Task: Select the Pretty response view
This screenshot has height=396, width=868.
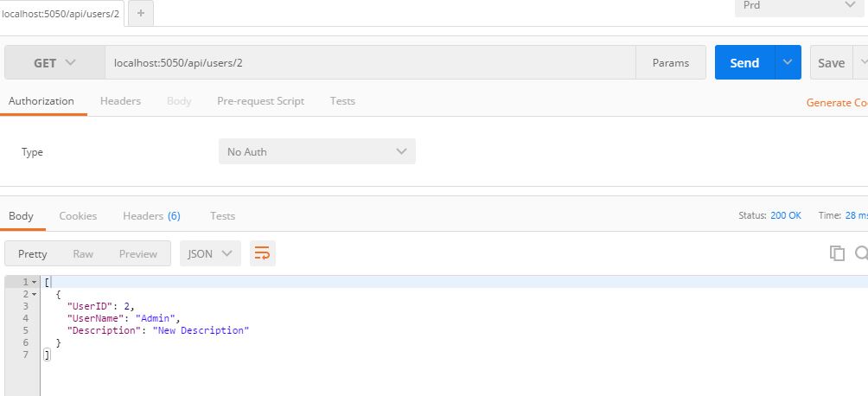Action: (33, 254)
